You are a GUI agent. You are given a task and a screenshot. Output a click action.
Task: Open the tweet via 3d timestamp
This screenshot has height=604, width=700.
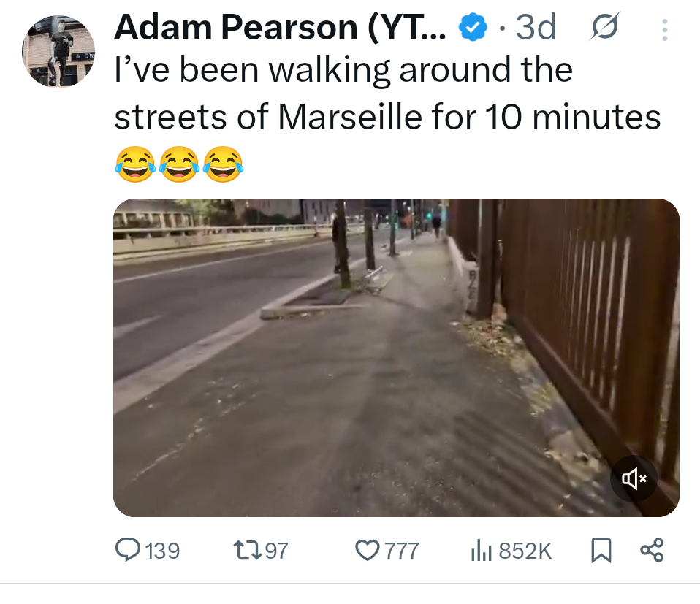(x=536, y=28)
